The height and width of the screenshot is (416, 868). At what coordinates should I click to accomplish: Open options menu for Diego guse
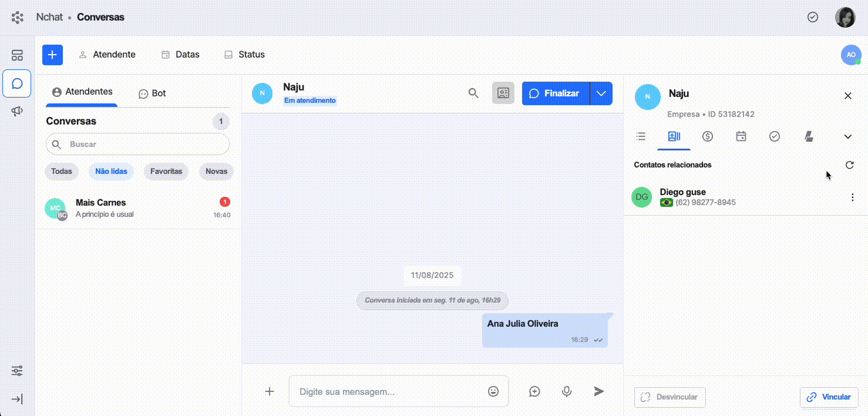click(853, 197)
